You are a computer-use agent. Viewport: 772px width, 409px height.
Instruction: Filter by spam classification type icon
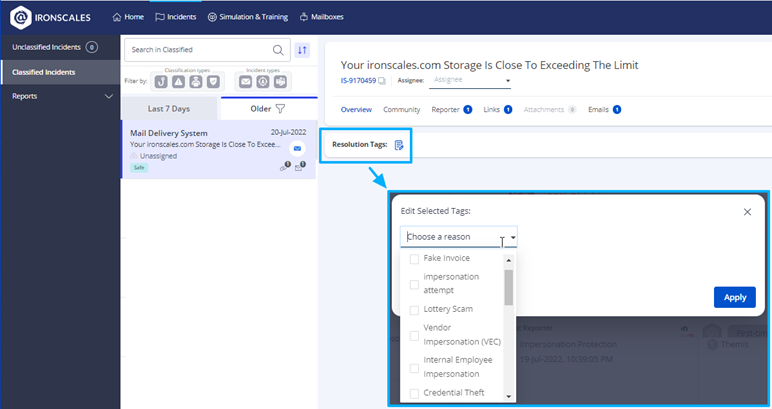pyautogui.click(x=196, y=82)
